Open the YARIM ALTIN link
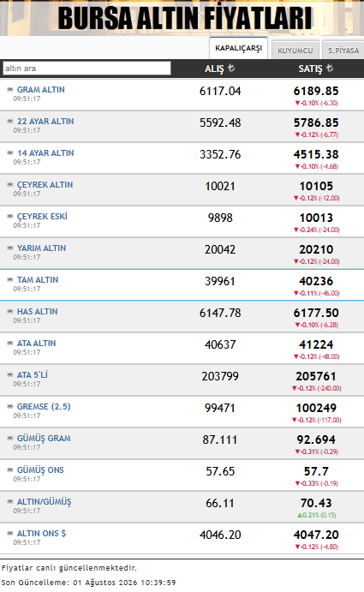 (41, 248)
